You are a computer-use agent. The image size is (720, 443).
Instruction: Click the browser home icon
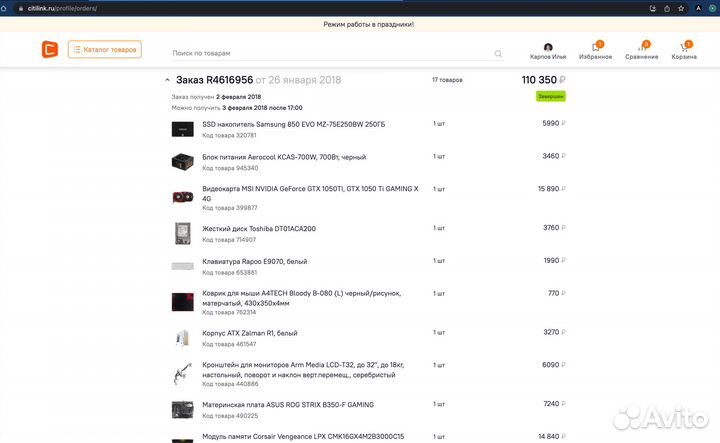point(4,8)
